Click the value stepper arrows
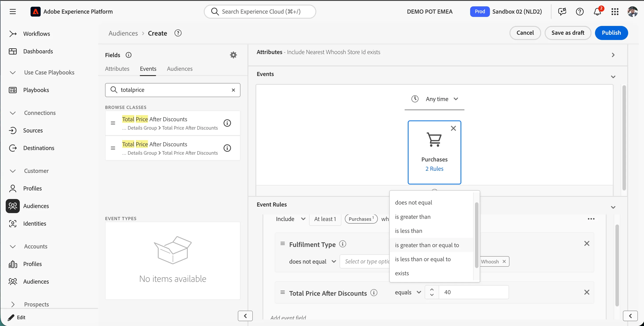644x326 pixels. tap(432, 292)
